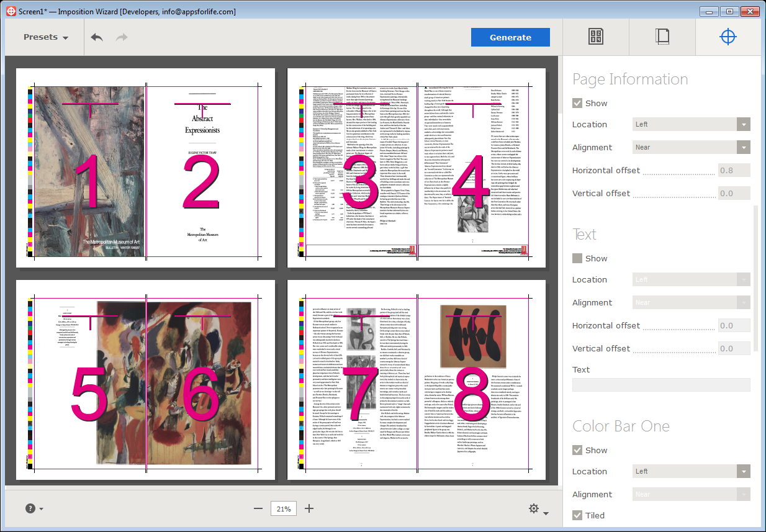The image size is (766, 532).
Task: Open the imposition layout numbered-grid tab
Action: pos(595,37)
